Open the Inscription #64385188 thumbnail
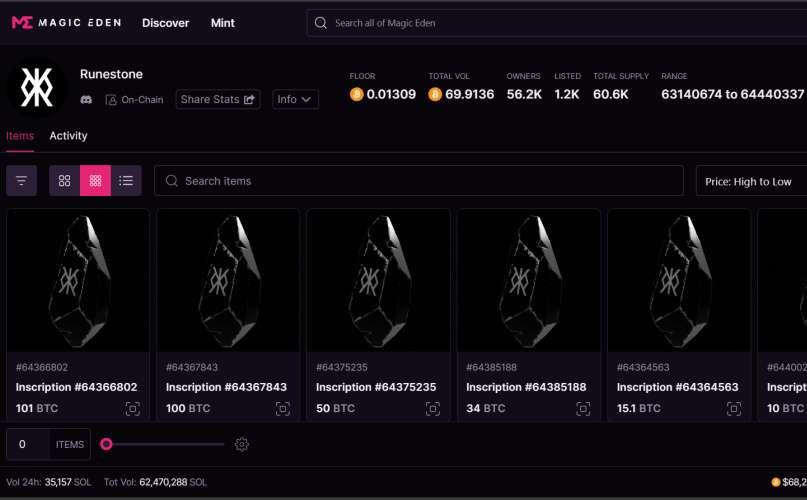The width and height of the screenshot is (807, 500). point(529,281)
